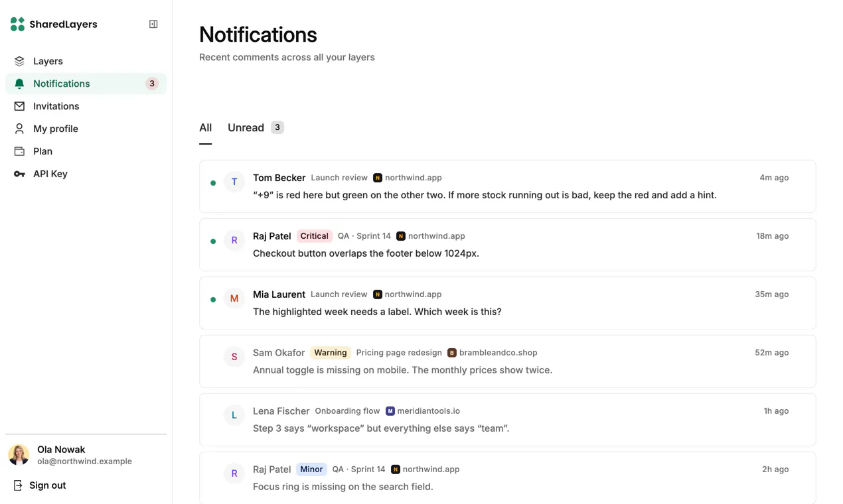Click the unread dot on Tom Becker's notification

pos(213,183)
